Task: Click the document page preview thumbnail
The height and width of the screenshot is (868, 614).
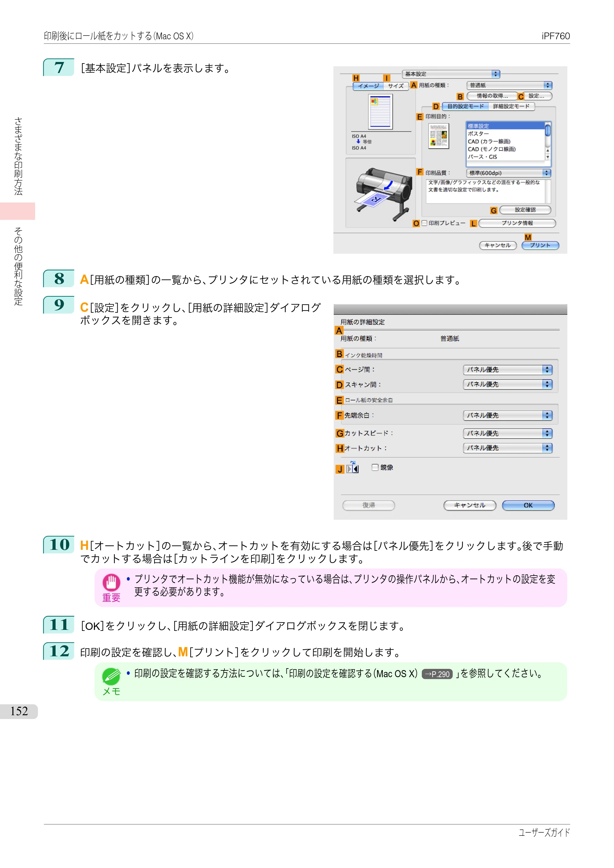Action: pyautogui.click(x=380, y=111)
